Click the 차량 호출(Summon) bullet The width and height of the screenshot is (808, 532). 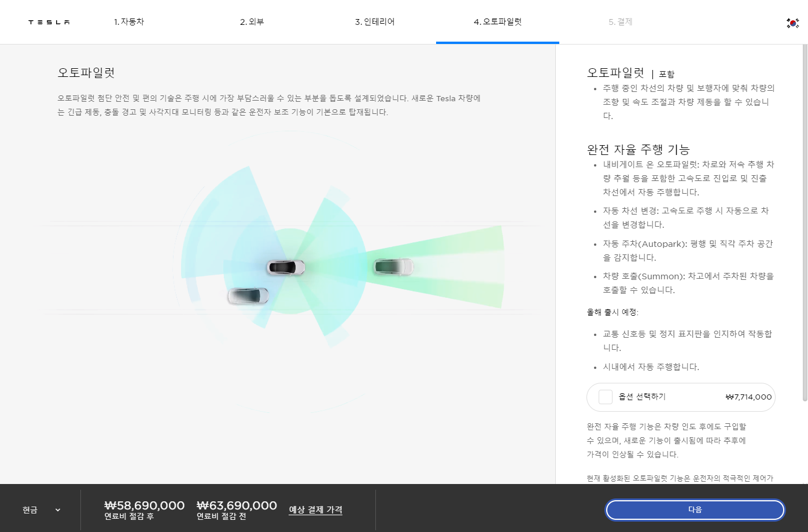coord(688,283)
